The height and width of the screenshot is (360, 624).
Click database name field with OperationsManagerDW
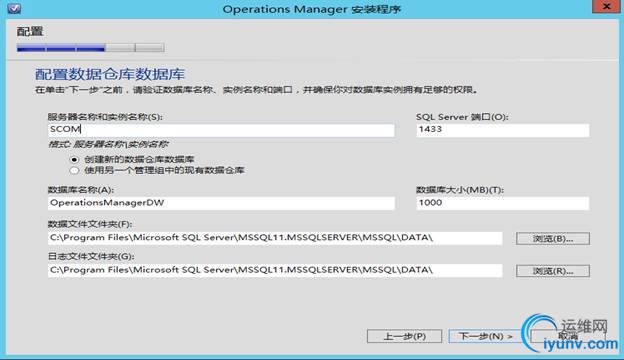tap(221, 203)
